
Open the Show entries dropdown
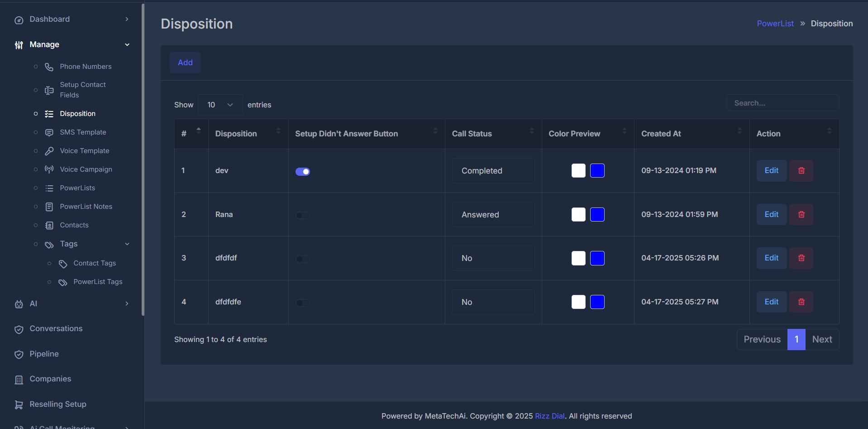tap(219, 105)
